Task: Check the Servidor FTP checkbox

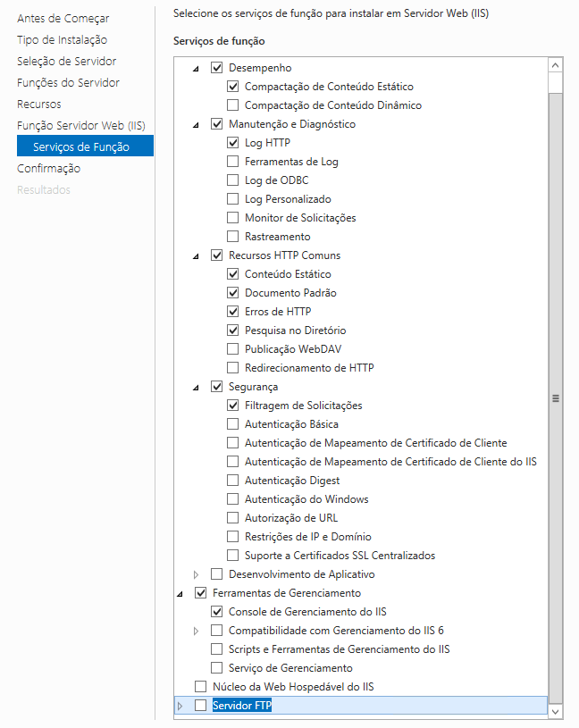Action: (200, 706)
